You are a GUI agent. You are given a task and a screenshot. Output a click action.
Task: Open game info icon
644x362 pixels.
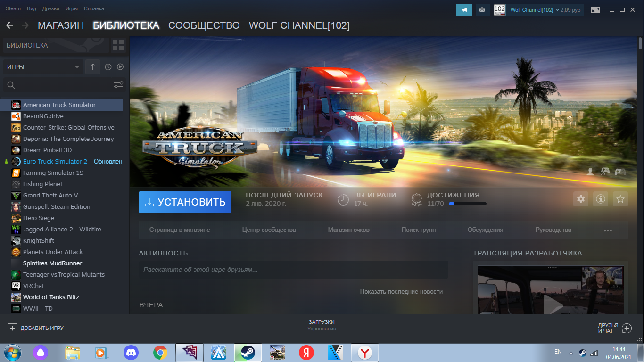pos(601,199)
